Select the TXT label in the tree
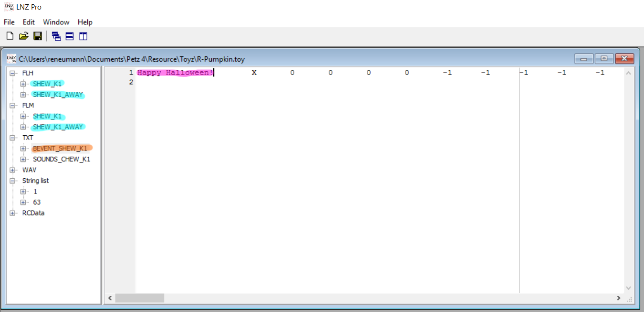Screen dimensions: 644x312 [x=28, y=138]
